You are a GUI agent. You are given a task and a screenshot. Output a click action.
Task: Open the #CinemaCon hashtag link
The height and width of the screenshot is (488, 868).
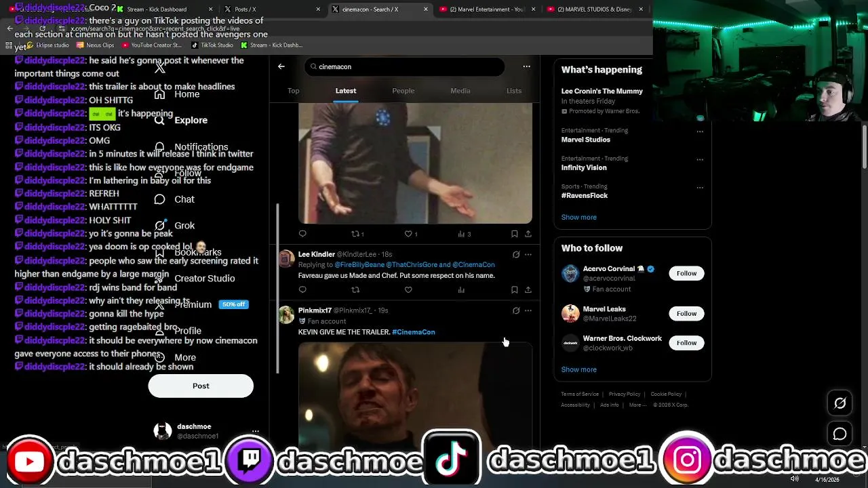(x=414, y=332)
